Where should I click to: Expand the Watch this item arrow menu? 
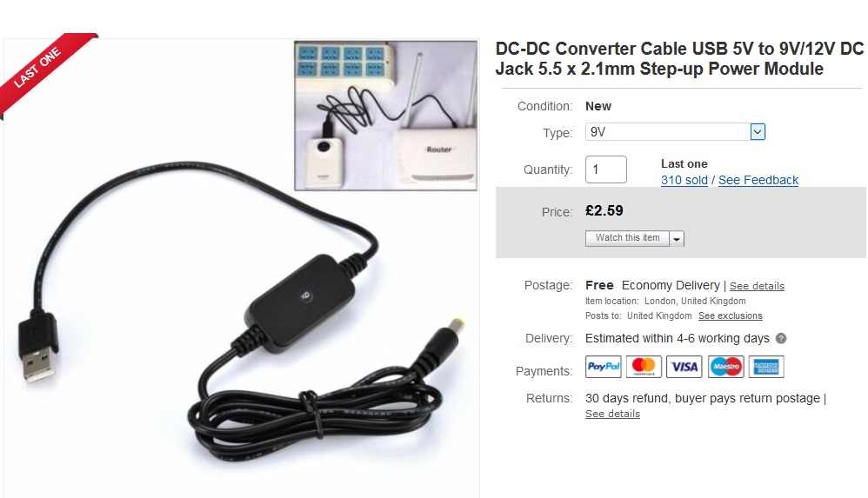[x=677, y=238]
